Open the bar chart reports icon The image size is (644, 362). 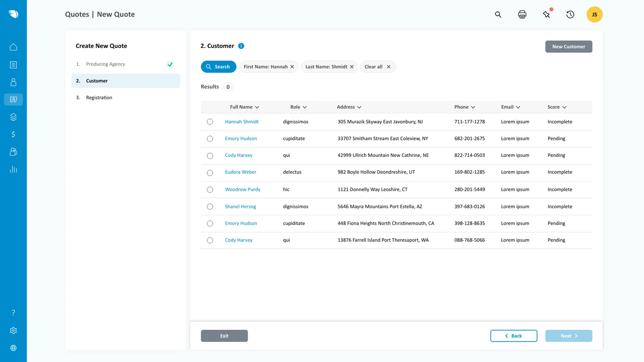[13, 169]
